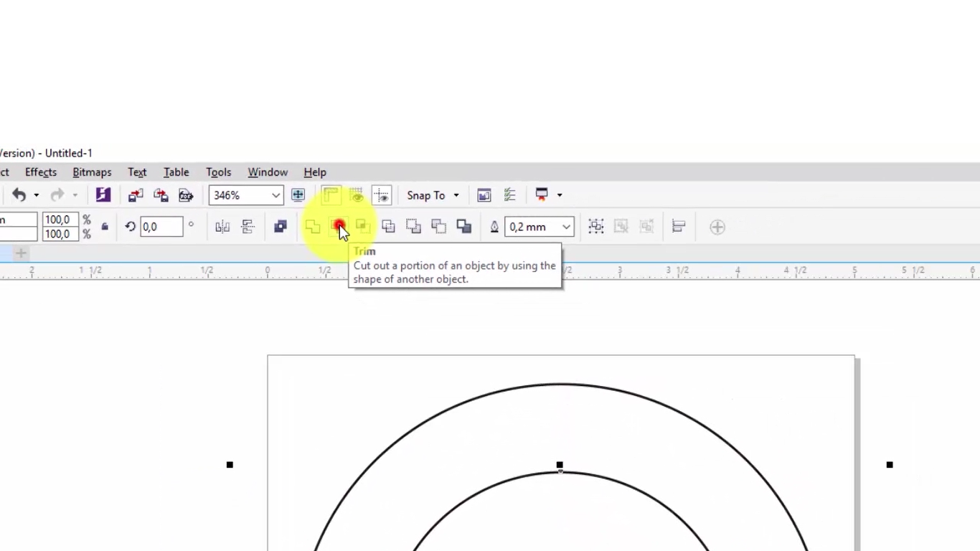Viewport: 980px width, 551px height.
Task: Open the Table menu
Action: click(x=176, y=172)
